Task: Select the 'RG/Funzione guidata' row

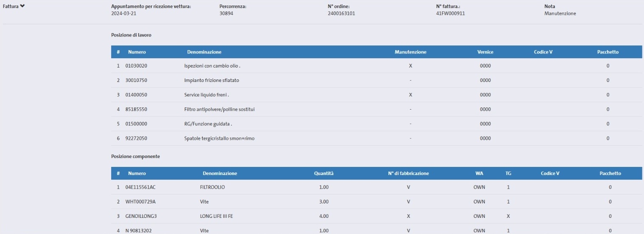Action: 208,124
